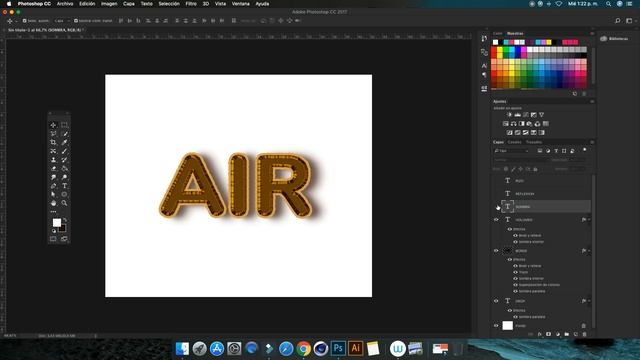Select the Hand tool
Viewport: 640px width, 360px height.
point(53,203)
